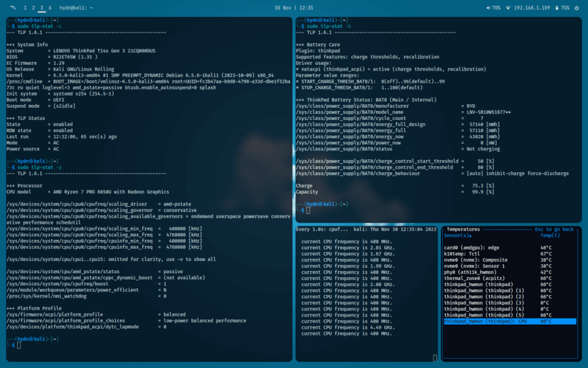Click the 67°C value for k10temp

tap(546, 254)
